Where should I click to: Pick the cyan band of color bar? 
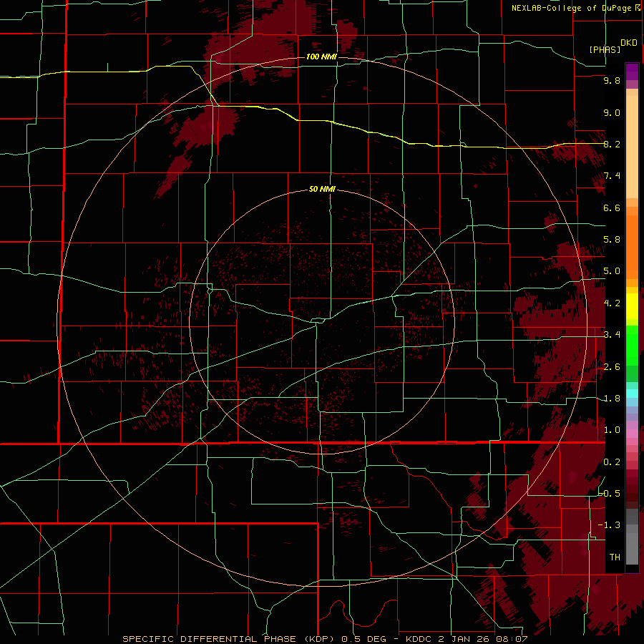632,394
